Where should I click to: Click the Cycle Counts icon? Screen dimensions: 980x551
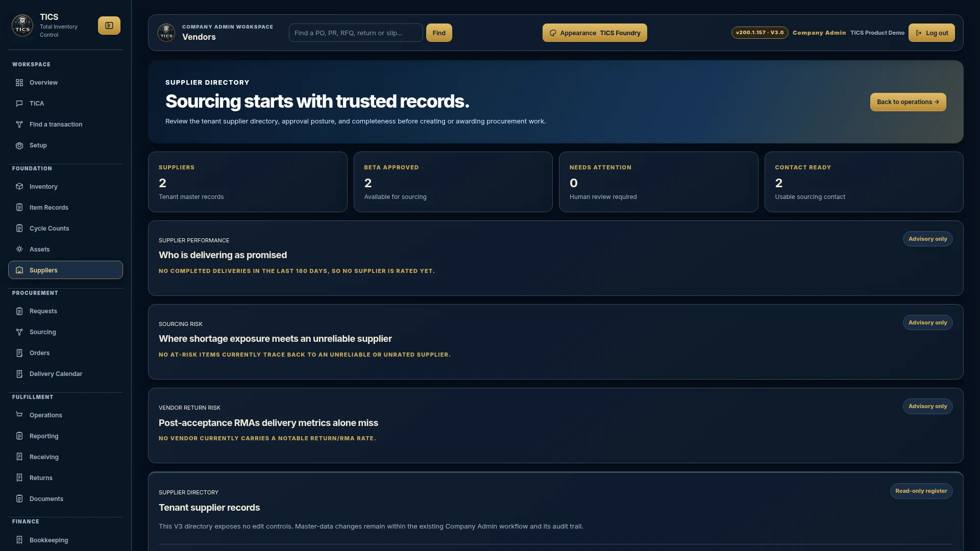(19, 229)
